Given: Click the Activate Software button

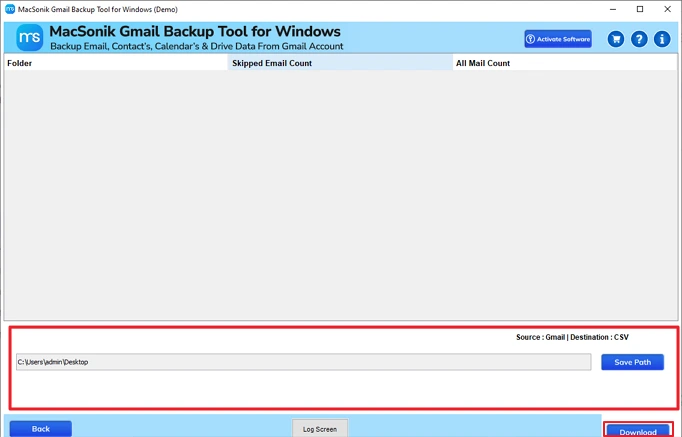Looking at the screenshot, I should 558,39.
